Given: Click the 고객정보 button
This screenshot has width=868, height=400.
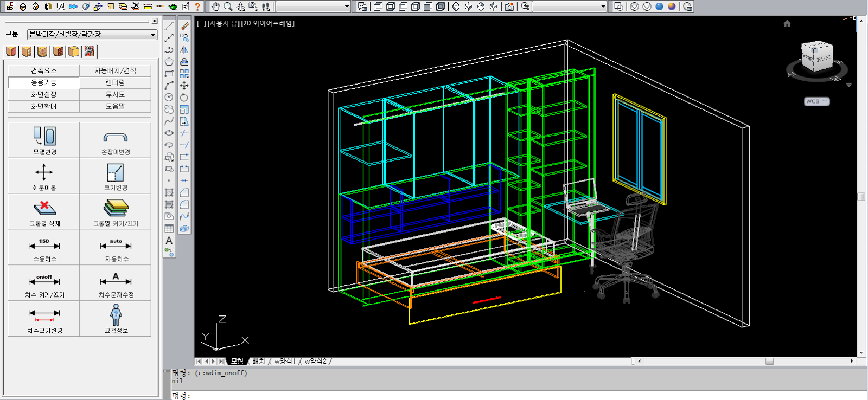Looking at the screenshot, I should (116, 319).
